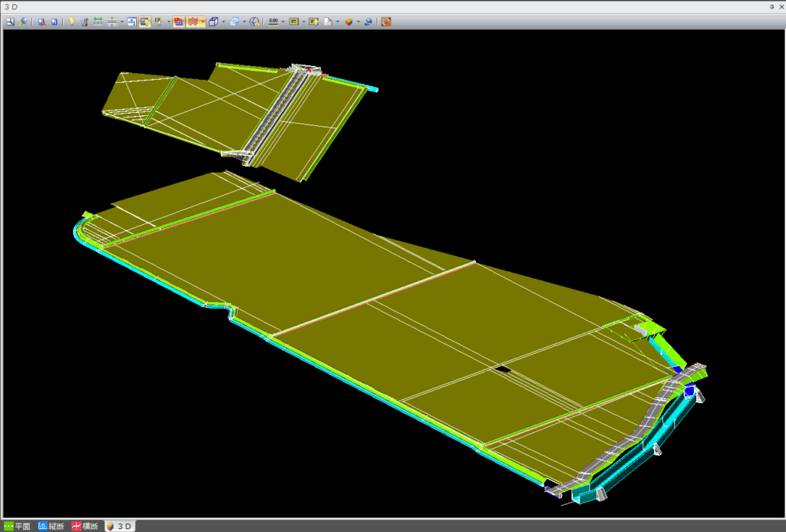This screenshot has width=786, height=532.
Task: Click the image picture icon in toolbar
Action: [132, 21]
